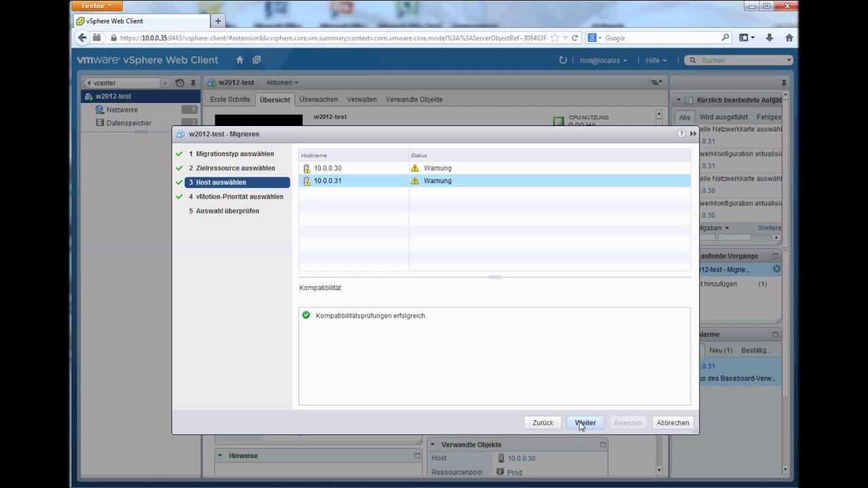Switch to the Erste Schritte tab
Screen dimensions: 868x488
(x=231, y=100)
